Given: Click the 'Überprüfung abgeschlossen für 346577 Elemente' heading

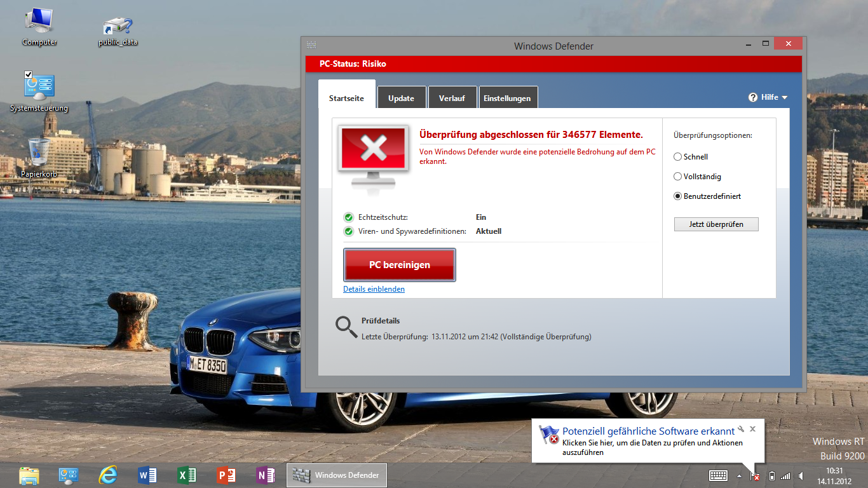Looking at the screenshot, I should click(x=531, y=135).
